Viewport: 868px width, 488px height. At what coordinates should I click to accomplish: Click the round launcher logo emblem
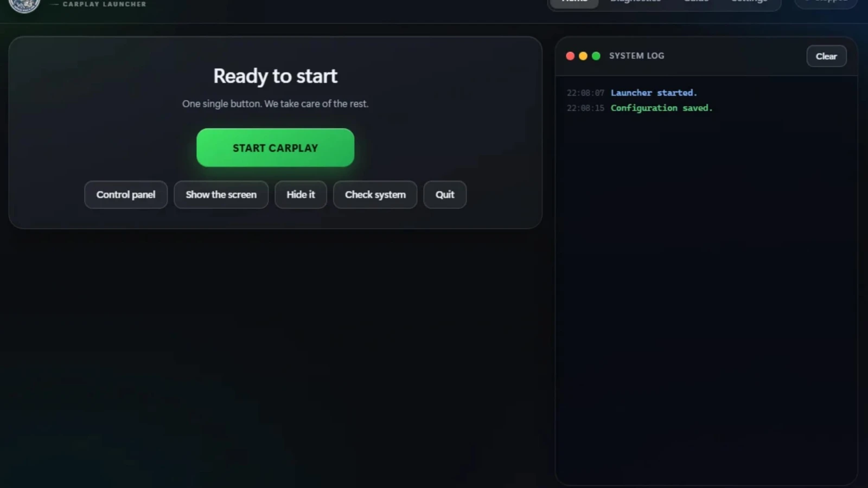pyautogui.click(x=24, y=5)
